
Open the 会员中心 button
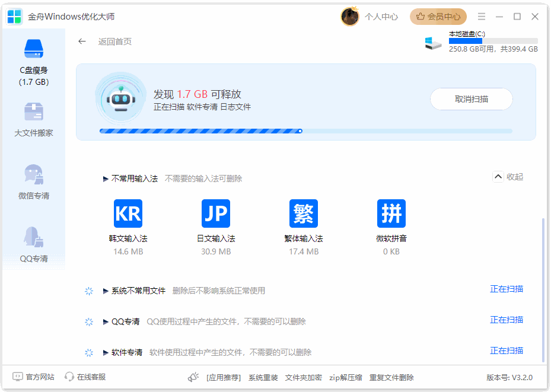[438, 17]
